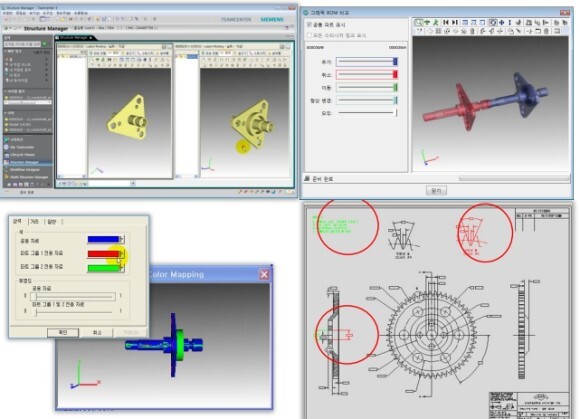Click the blue color swatch in color settings
This screenshot has height=419, width=580.
point(104,239)
